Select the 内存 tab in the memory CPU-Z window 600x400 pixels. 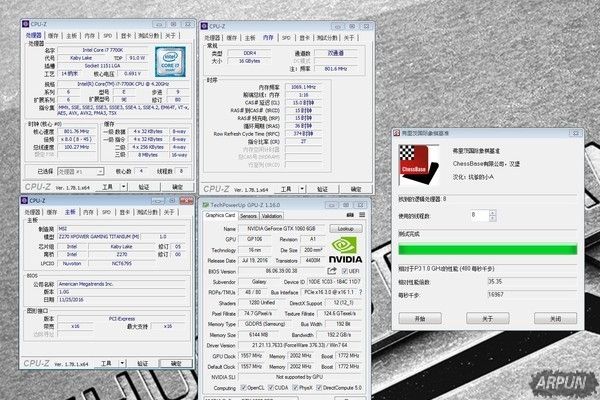tap(268, 38)
